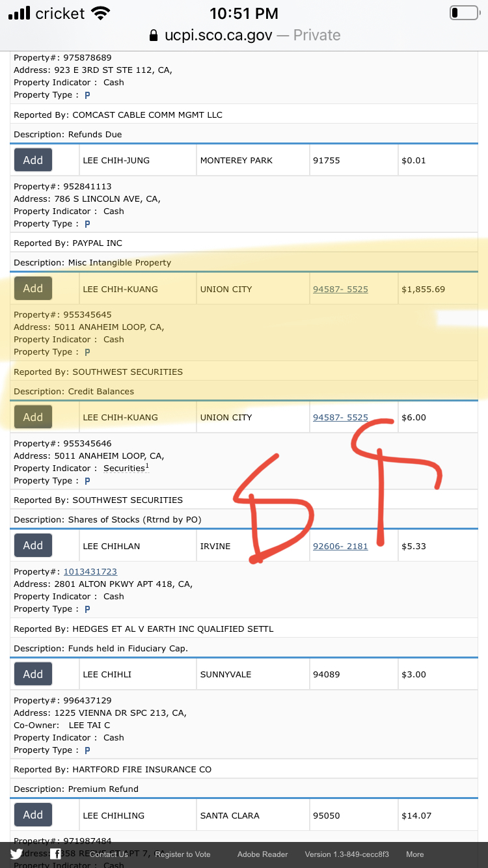
Task: Add the LEE CHIHLAN Irvine property
Action: 33,545
